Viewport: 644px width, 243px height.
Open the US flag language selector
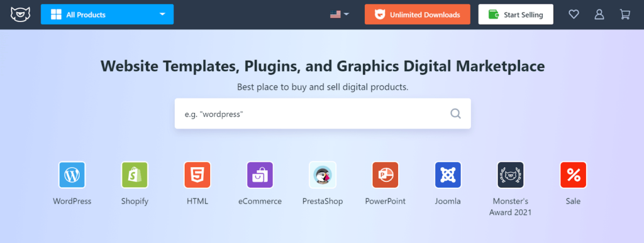[339, 14]
